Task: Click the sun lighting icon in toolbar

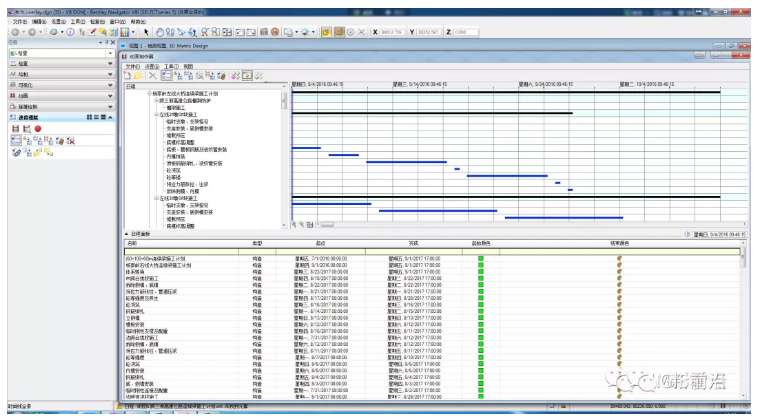Action: point(305,32)
